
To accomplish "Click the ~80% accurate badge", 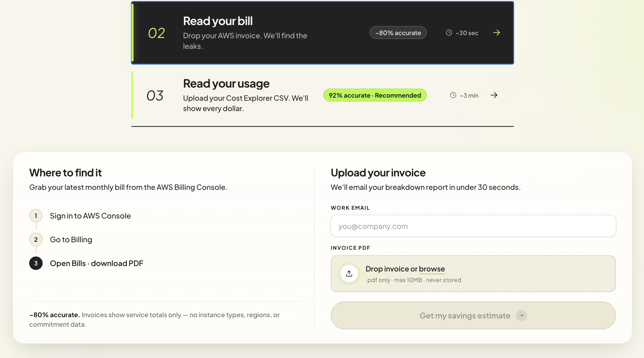I will pos(398,33).
